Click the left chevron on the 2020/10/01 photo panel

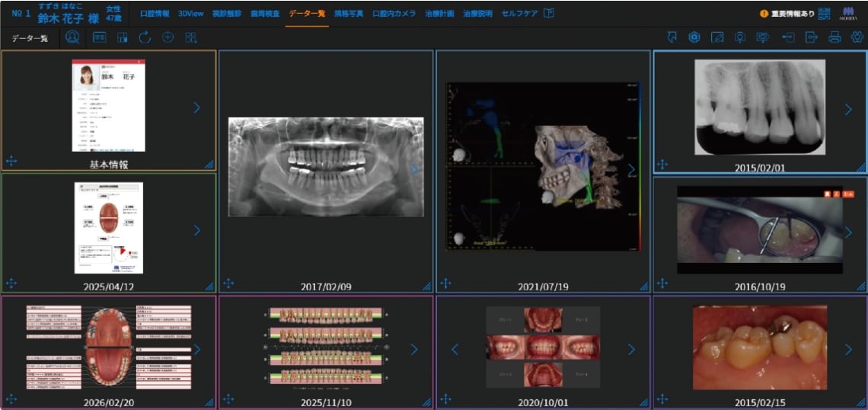pos(455,349)
